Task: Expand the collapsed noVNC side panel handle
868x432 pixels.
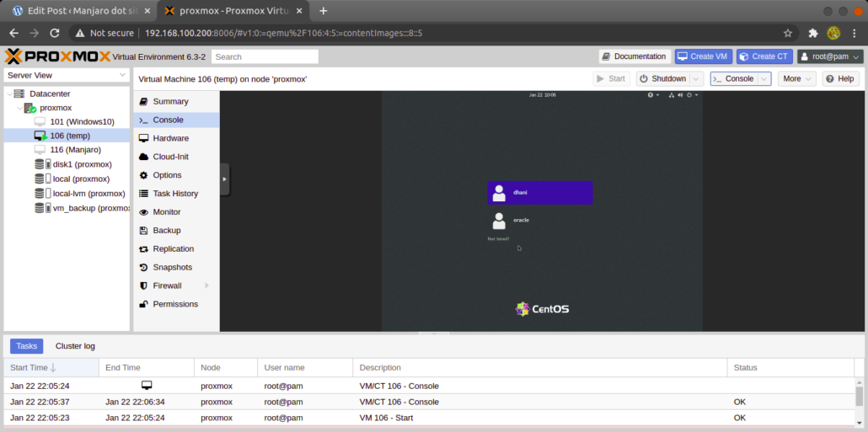Action: coord(224,179)
